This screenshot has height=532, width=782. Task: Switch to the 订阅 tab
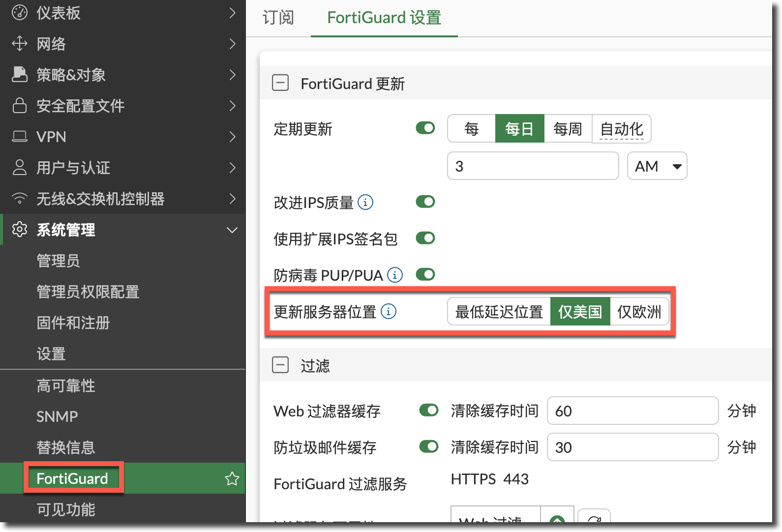(278, 18)
